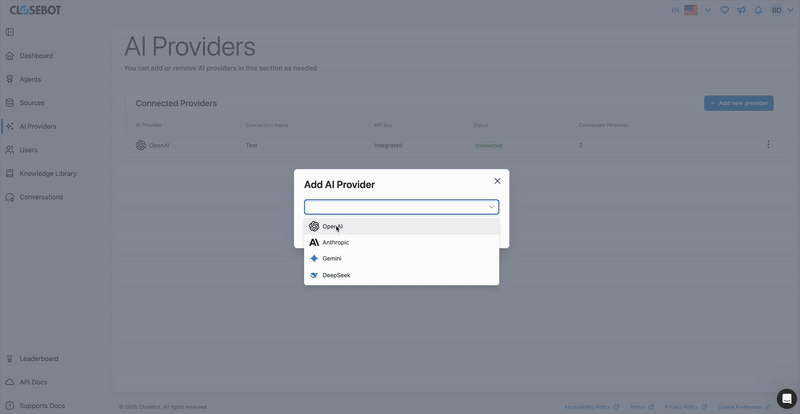Open the notifications bell icon

pos(758,10)
